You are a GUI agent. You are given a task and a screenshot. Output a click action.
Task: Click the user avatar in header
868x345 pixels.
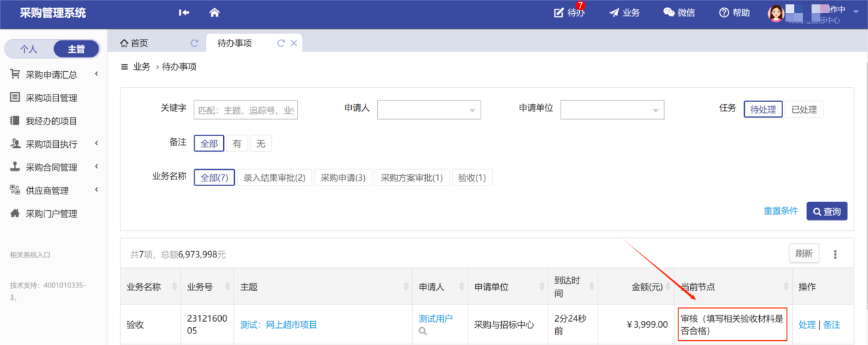tap(776, 13)
